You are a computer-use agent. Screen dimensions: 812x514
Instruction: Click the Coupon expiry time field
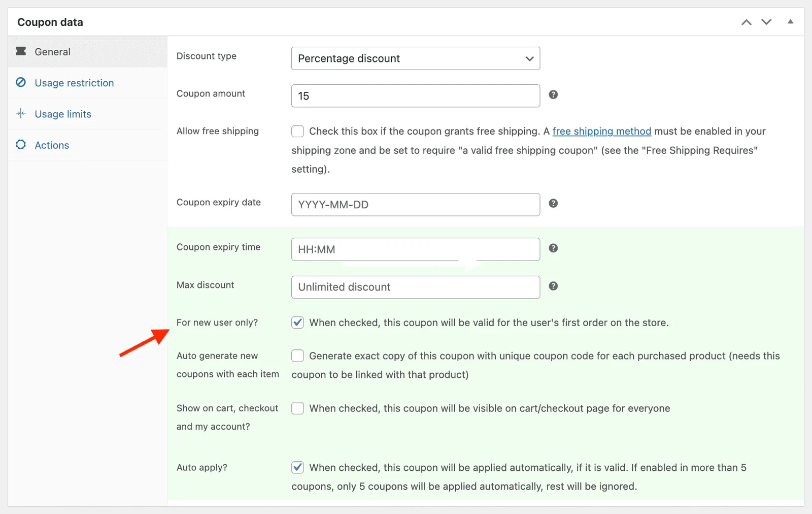[416, 249]
